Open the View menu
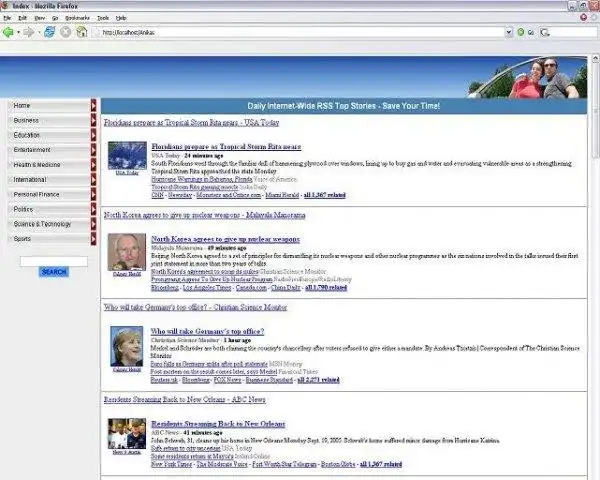 coord(39,18)
